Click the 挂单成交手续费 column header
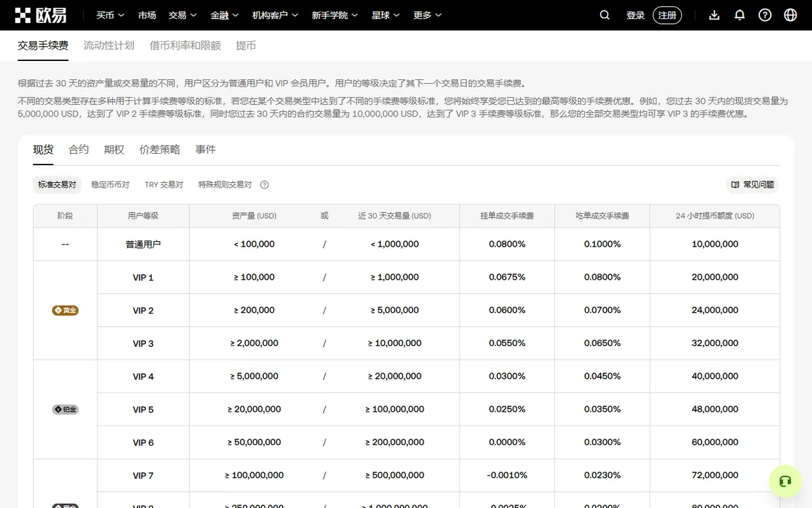This screenshot has width=812, height=508. pyautogui.click(x=507, y=216)
